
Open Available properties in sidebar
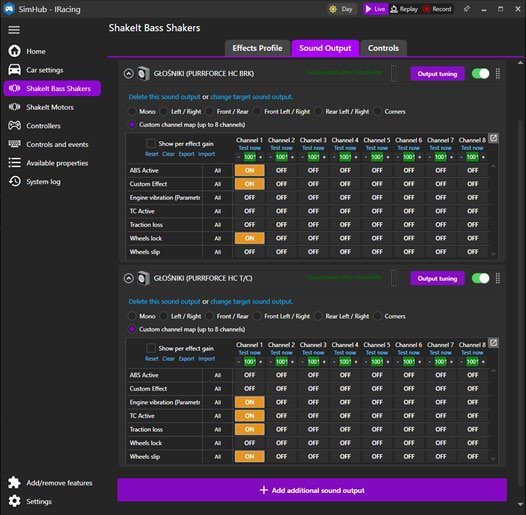point(52,163)
